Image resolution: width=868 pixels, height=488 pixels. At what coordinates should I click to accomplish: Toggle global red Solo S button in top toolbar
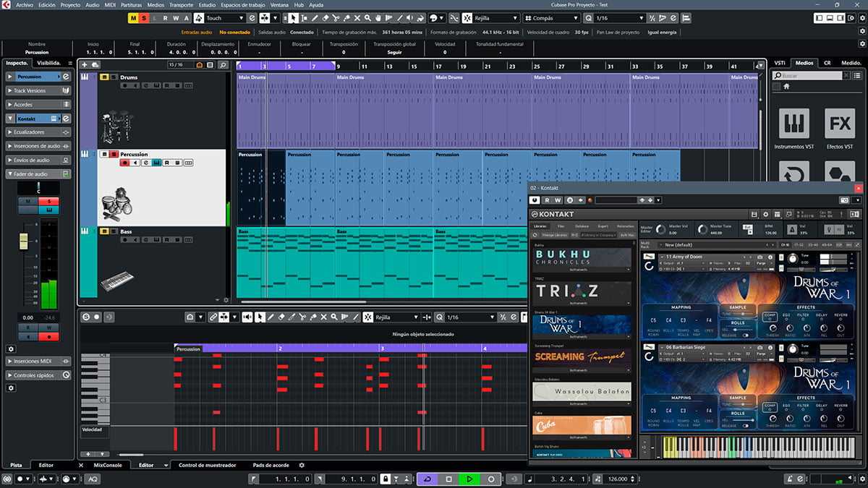[143, 17]
